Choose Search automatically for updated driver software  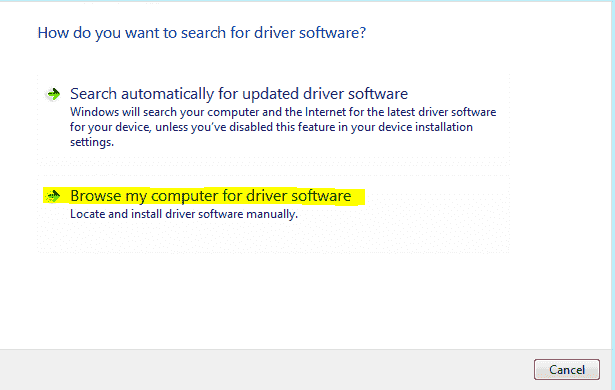click(239, 94)
